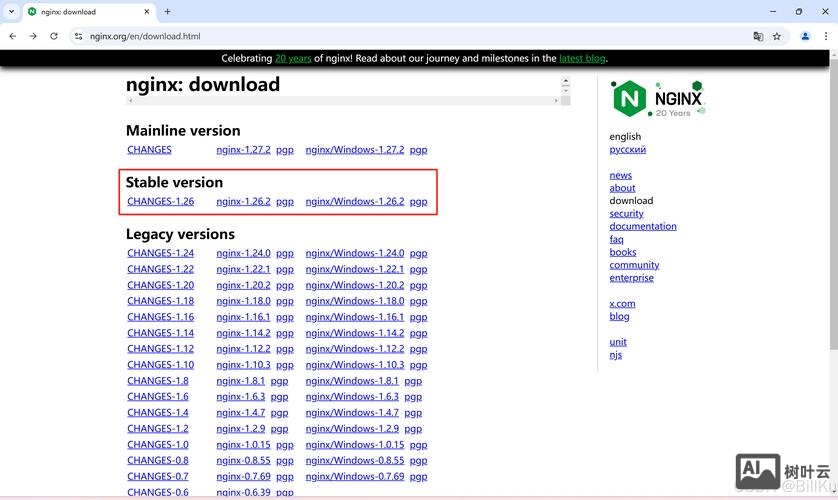
Task: Close the nginx: download tab
Action: pos(147,11)
